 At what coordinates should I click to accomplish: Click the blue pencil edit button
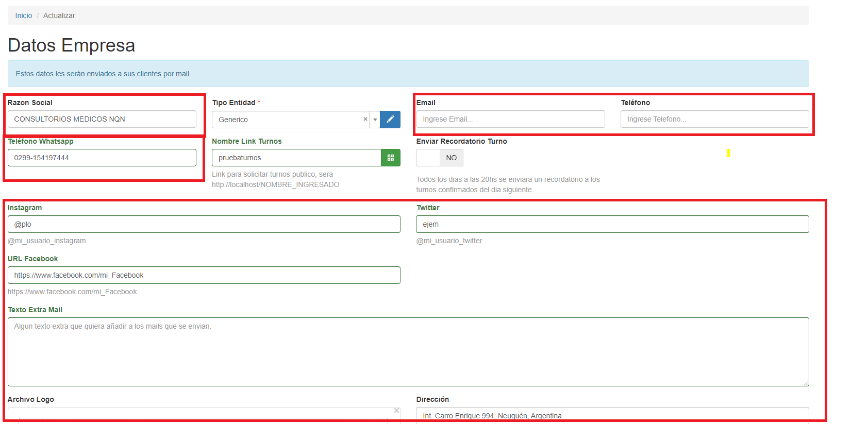pos(390,120)
